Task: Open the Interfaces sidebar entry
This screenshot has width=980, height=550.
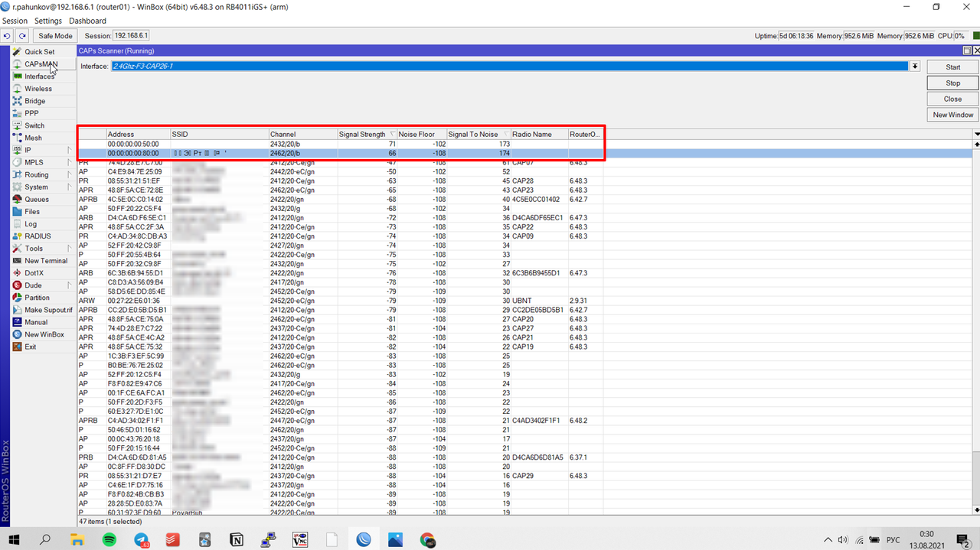Action: [x=39, y=76]
